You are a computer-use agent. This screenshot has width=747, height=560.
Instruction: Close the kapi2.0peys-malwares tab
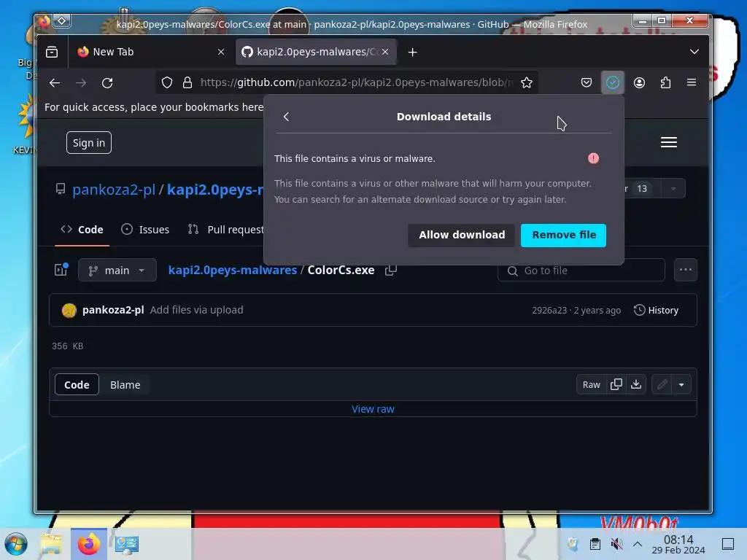tap(385, 52)
